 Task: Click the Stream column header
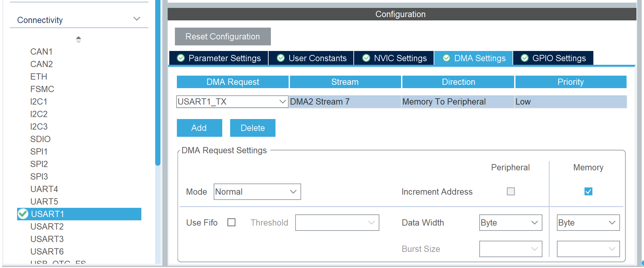pyautogui.click(x=345, y=82)
